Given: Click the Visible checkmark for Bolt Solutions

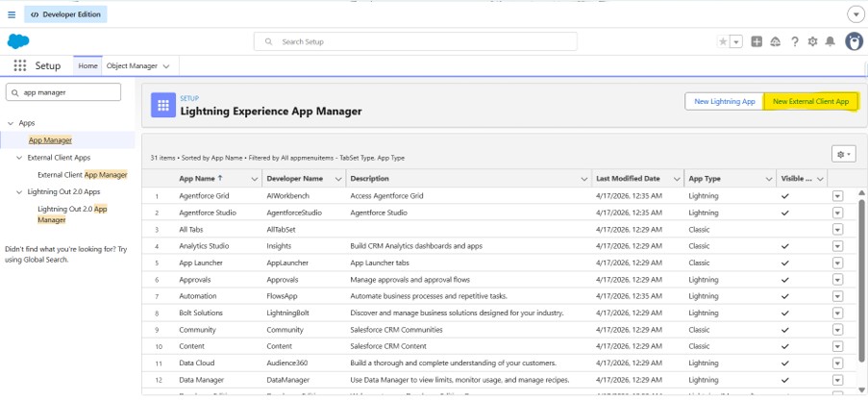Looking at the screenshot, I should (x=785, y=313).
